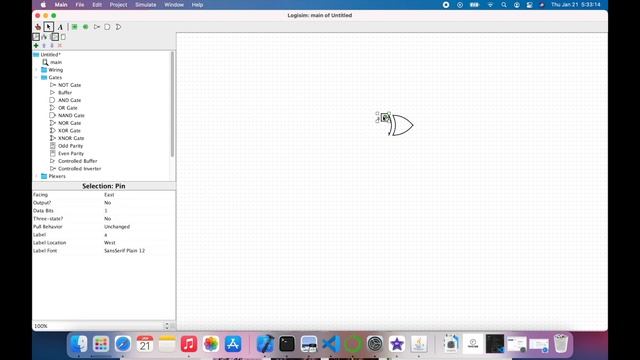Open the Help menu
Image resolution: width=640 pixels, height=360 pixels.
[197, 5]
